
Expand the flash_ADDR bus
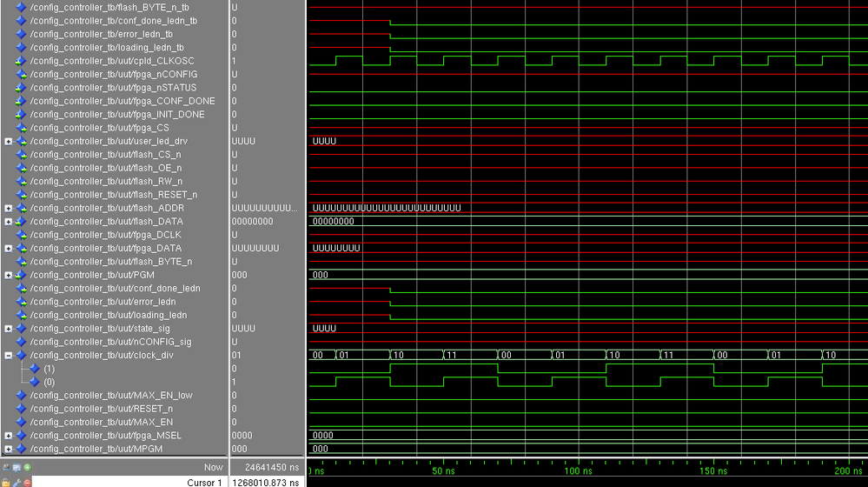pyautogui.click(x=9, y=209)
